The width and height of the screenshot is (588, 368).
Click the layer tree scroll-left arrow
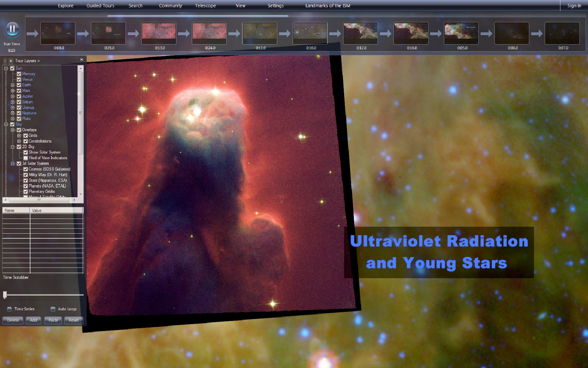(5, 200)
